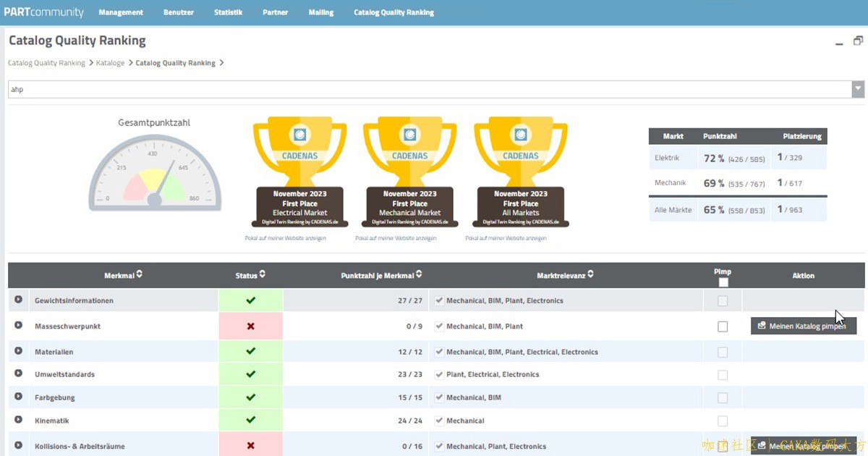The height and width of the screenshot is (456, 868).
Task: Expand the Materialien row details
Action: click(18, 351)
